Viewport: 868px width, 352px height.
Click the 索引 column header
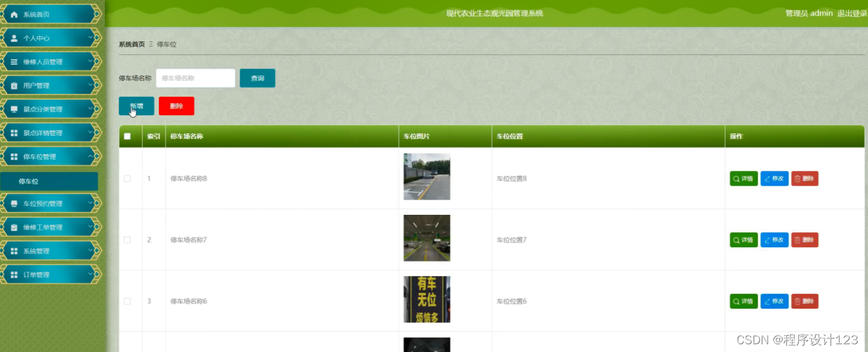coord(154,137)
